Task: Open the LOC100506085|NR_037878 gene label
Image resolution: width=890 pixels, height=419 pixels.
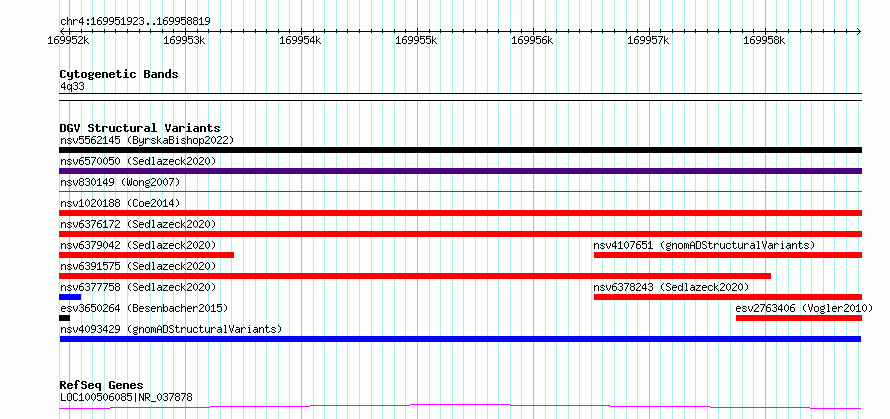Action: click(126, 397)
